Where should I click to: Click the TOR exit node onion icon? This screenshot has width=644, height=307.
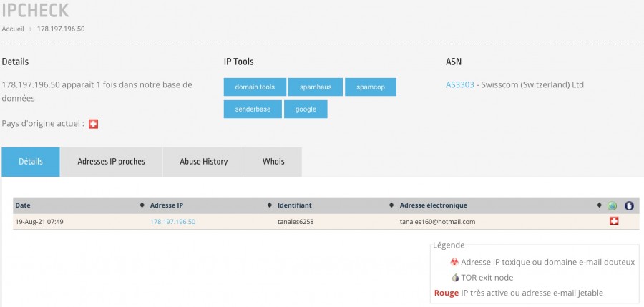[454, 278]
